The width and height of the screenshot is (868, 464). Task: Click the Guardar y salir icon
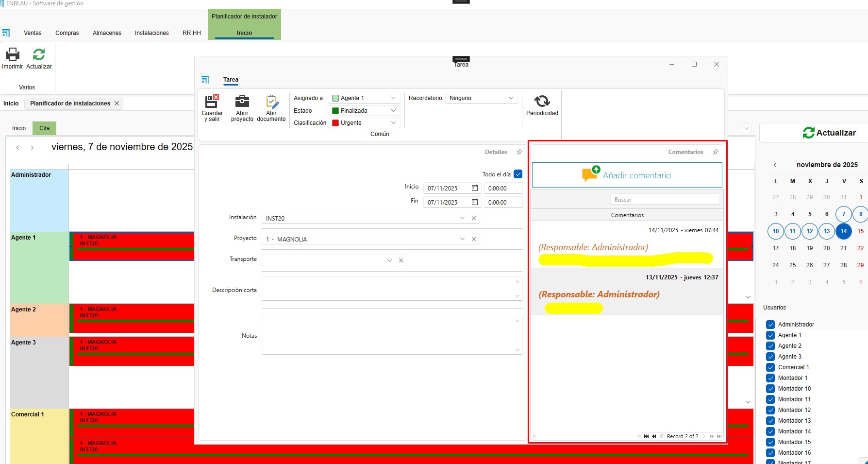pyautogui.click(x=212, y=102)
